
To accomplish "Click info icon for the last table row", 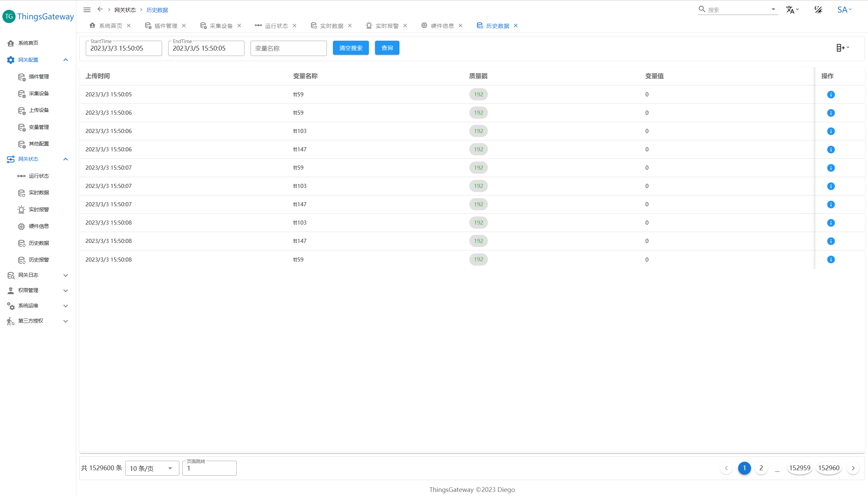I will [x=831, y=260].
